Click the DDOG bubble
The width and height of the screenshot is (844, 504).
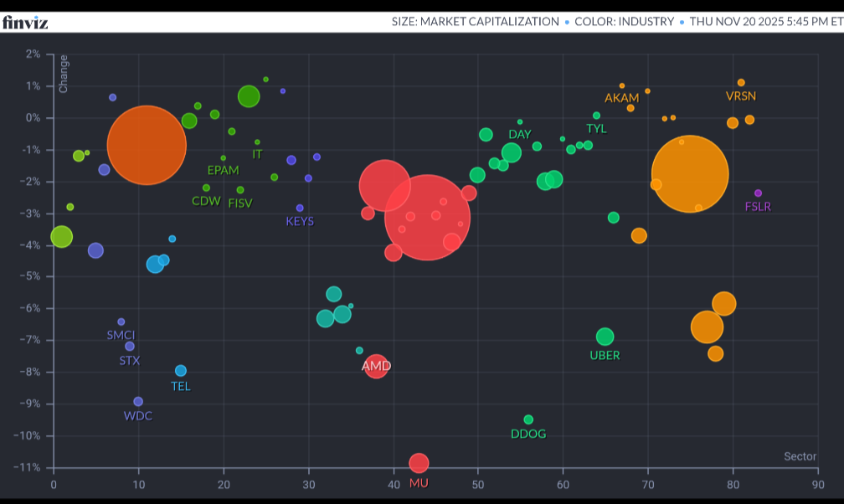coord(528,419)
